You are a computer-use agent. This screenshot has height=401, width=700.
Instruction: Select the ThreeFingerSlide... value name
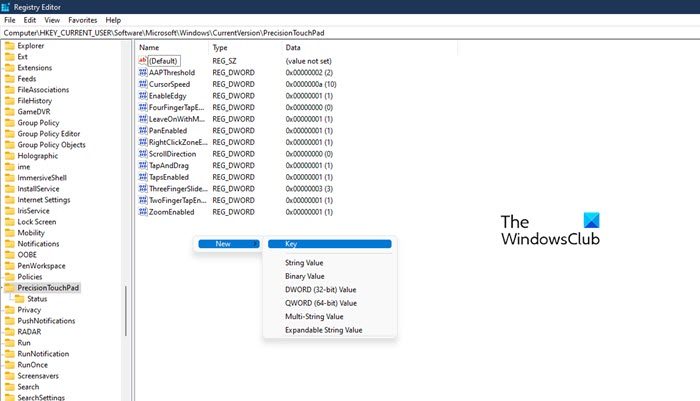pyautogui.click(x=178, y=188)
